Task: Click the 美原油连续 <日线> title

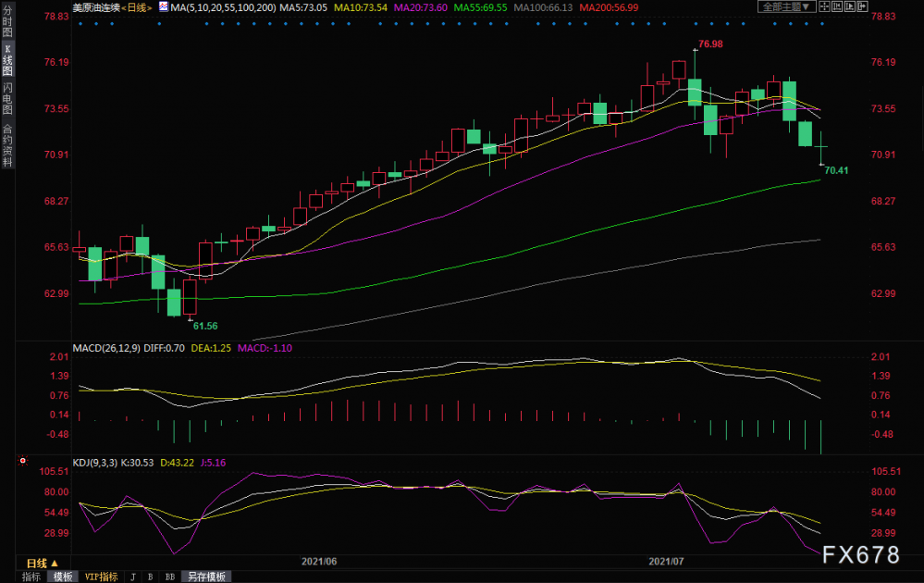Action: [x=113, y=7]
